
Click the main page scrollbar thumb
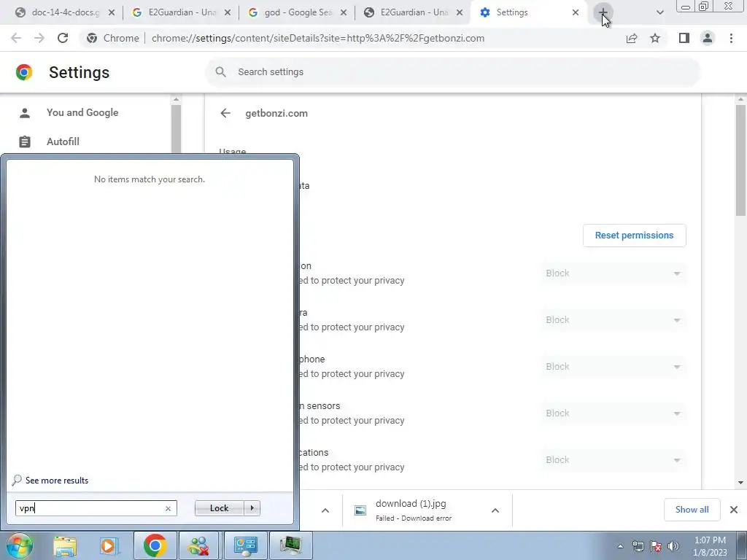pos(740,160)
